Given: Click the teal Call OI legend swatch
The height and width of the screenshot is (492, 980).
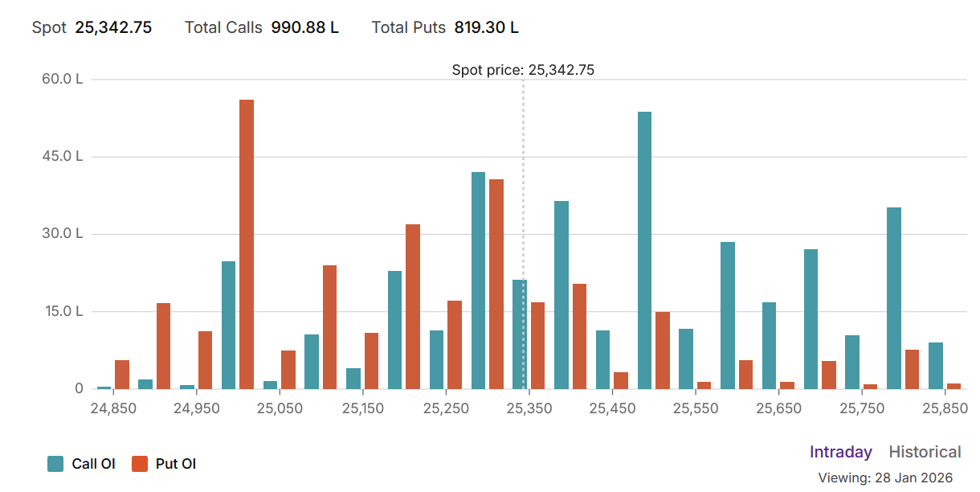Looking at the screenshot, I should (x=55, y=463).
